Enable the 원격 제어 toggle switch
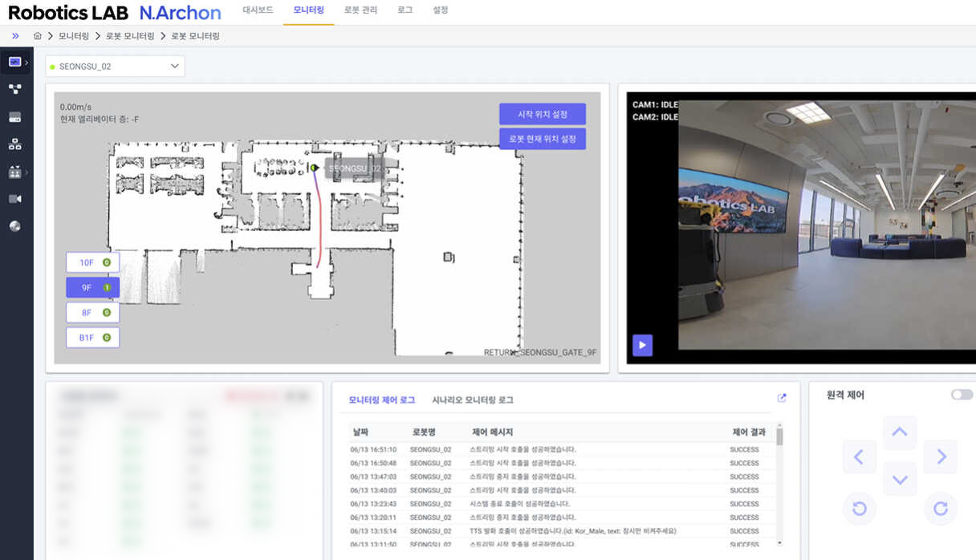The height and width of the screenshot is (560, 976). [962, 395]
